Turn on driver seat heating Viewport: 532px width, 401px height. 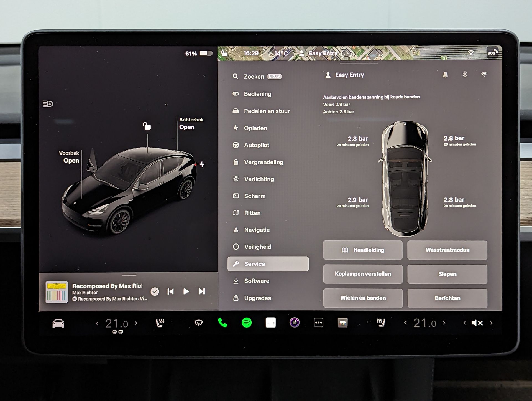[160, 323]
